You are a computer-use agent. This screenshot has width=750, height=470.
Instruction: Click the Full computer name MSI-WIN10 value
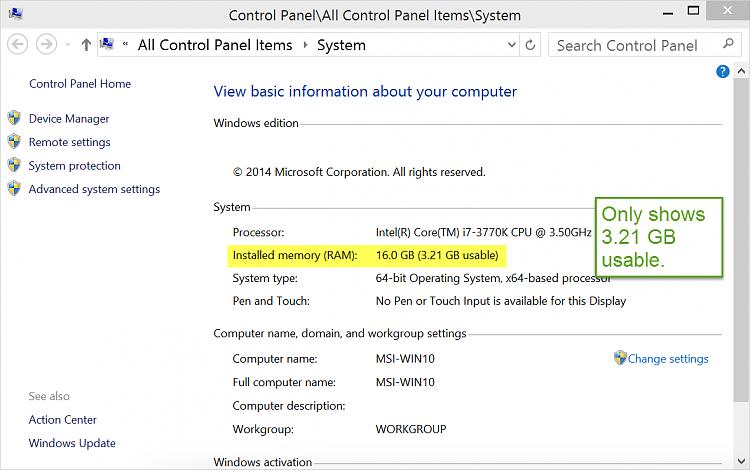tap(405, 383)
